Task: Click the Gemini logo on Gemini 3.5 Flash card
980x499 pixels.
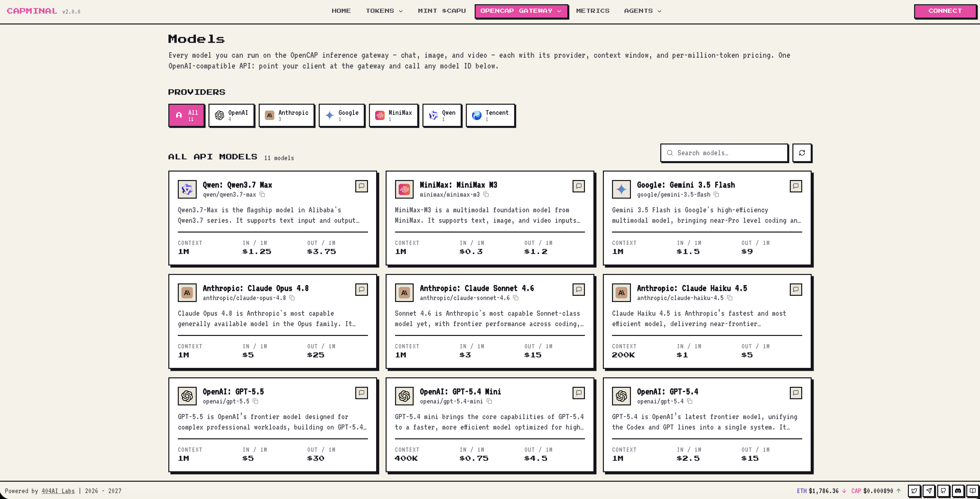Action: tap(621, 189)
